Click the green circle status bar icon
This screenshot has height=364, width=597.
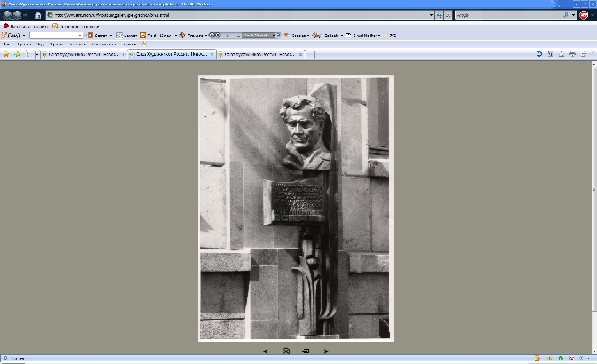click(561, 359)
